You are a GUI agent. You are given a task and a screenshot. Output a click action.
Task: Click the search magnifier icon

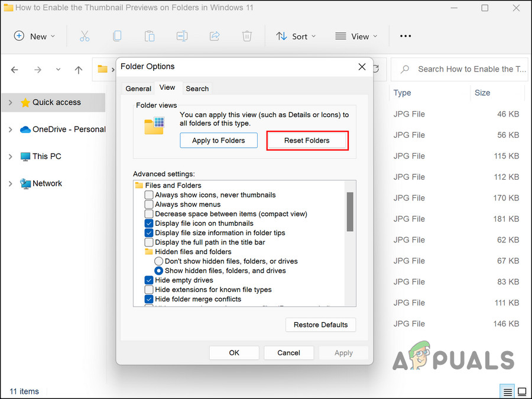tap(404, 69)
